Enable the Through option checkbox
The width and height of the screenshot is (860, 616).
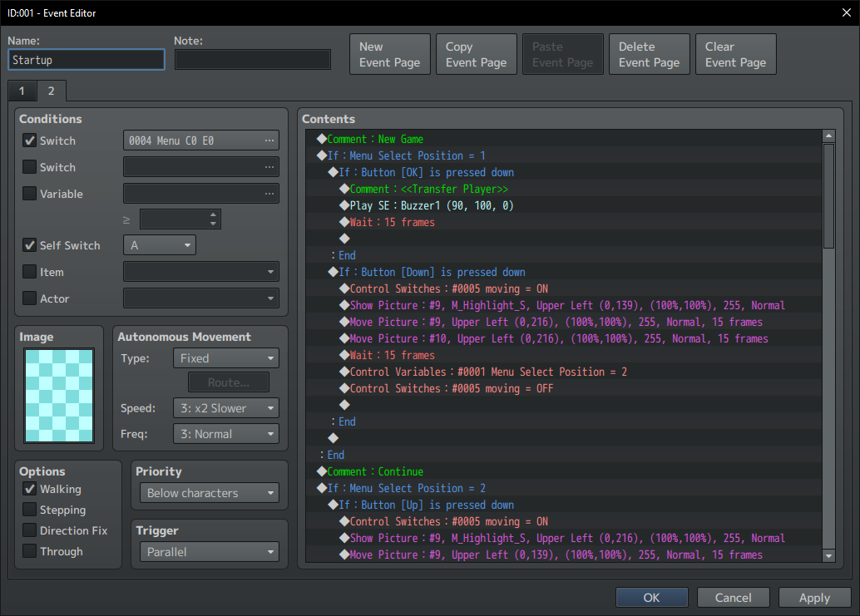pos(30,551)
